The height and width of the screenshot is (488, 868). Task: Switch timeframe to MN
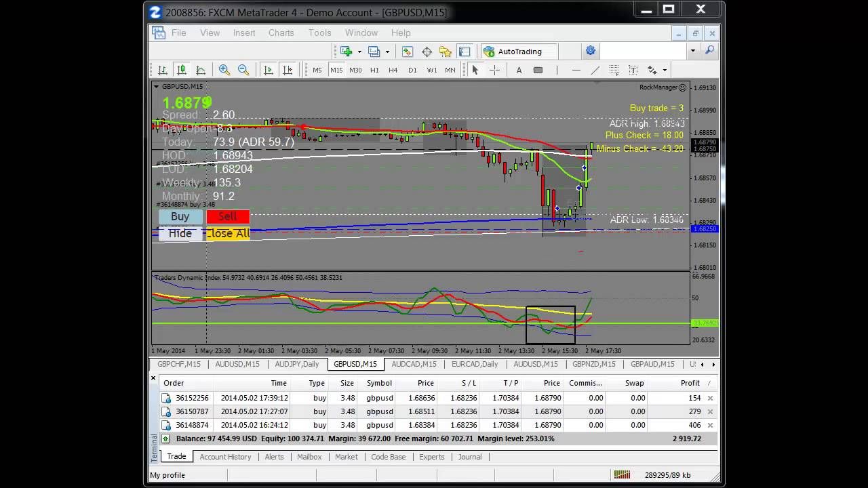tap(450, 70)
